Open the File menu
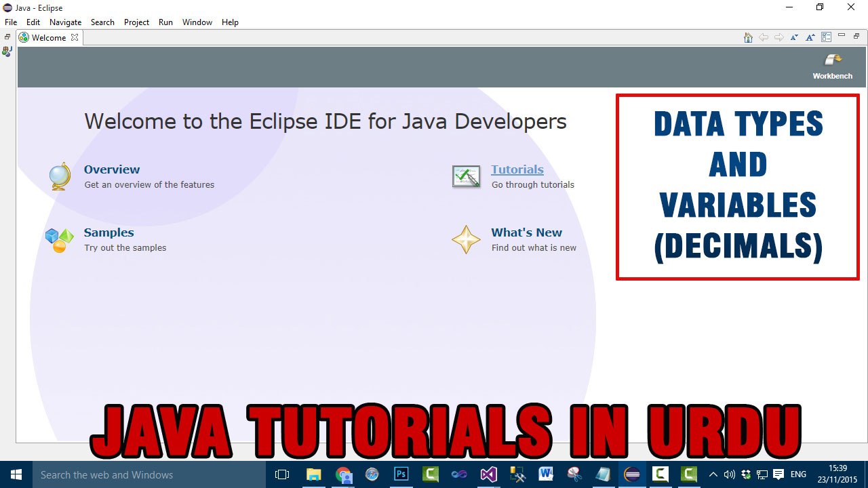 tap(11, 22)
